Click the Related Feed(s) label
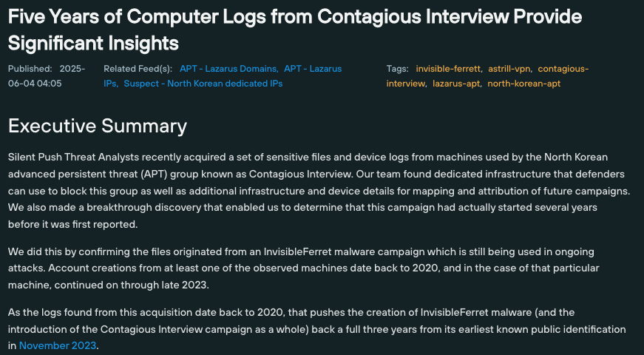Image resolution: width=644 pixels, height=355 pixels. tap(138, 69)
